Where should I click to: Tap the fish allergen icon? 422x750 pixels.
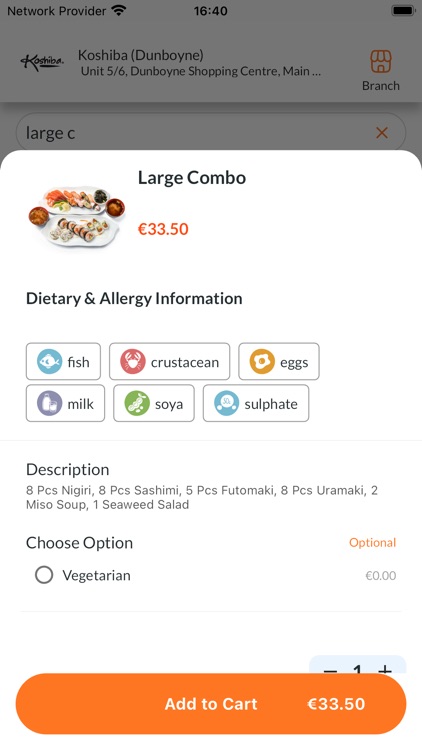point(50,362)
